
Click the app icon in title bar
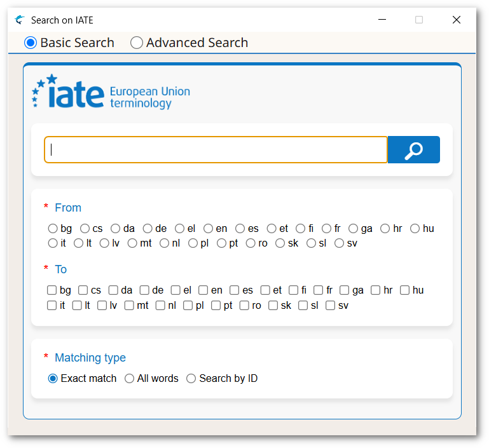(x=20, y=20)
